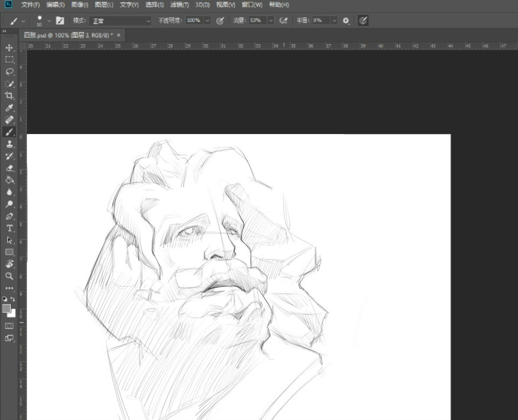The image size is (518, 420).
Task: Select the Horizontal Type tool
Action: click(x=9, y=228)
